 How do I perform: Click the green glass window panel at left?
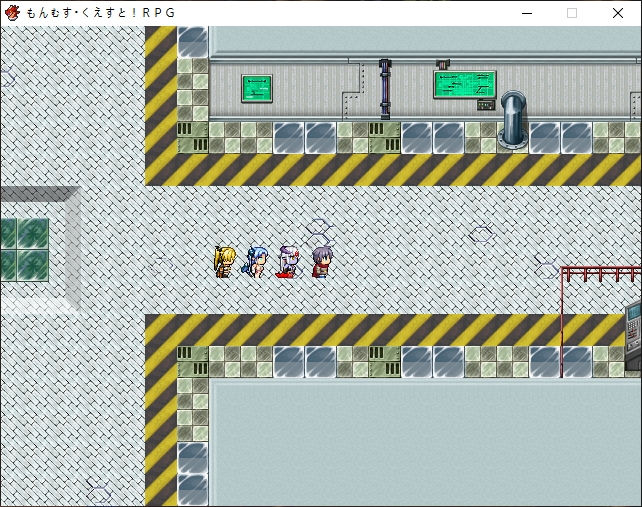tap(25, 249)
